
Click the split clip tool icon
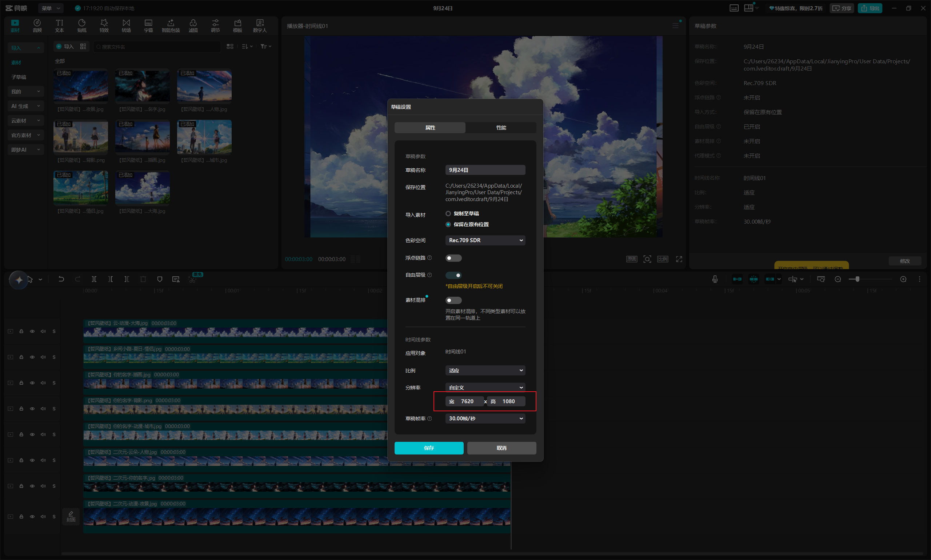94,279
